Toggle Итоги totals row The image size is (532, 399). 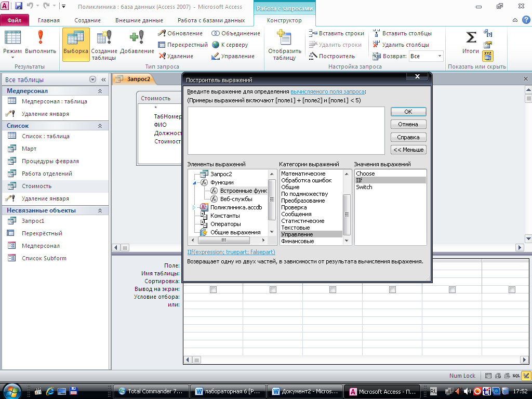[x=471, y=42]
